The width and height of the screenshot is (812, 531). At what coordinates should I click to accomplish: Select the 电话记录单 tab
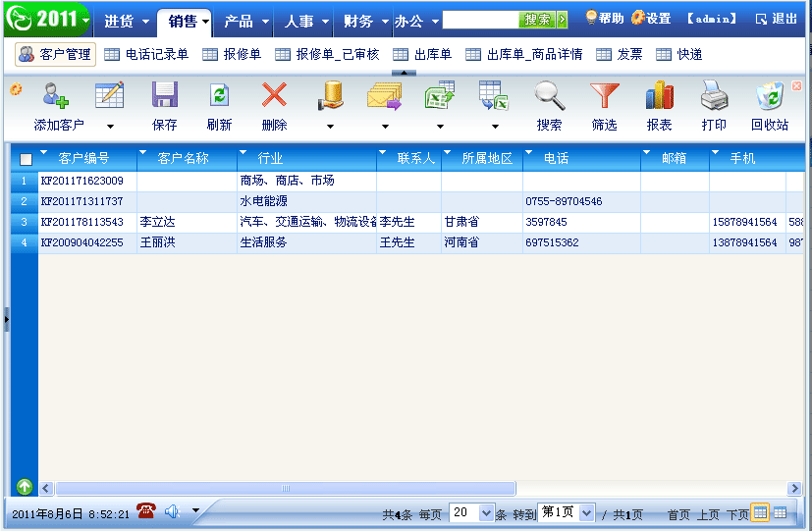(146, 54)
